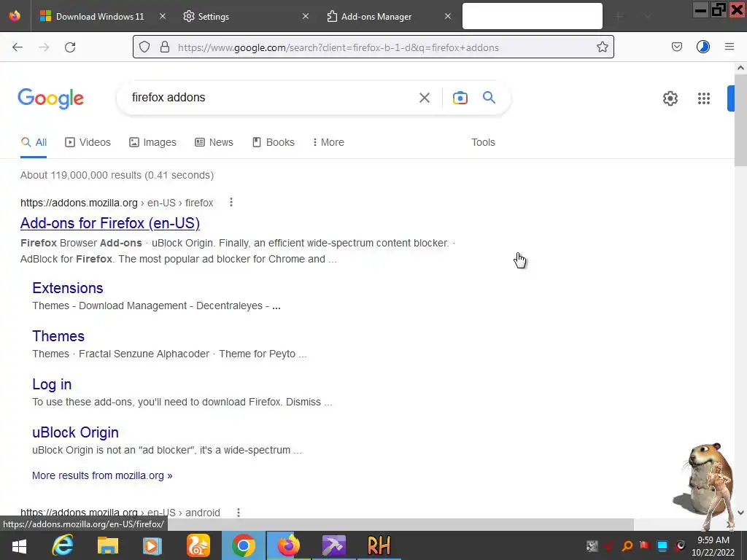This screenshot has width=747, height=560.
Task: Open Firefox profile extension icon in toolbar
Action: (x=703, y=47)
